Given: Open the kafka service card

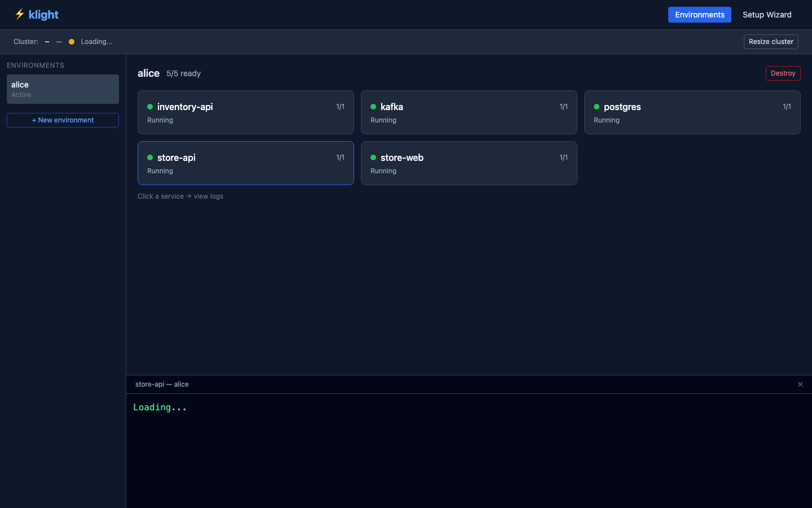Looking at the screenshot, I should [x=469, y=112].
